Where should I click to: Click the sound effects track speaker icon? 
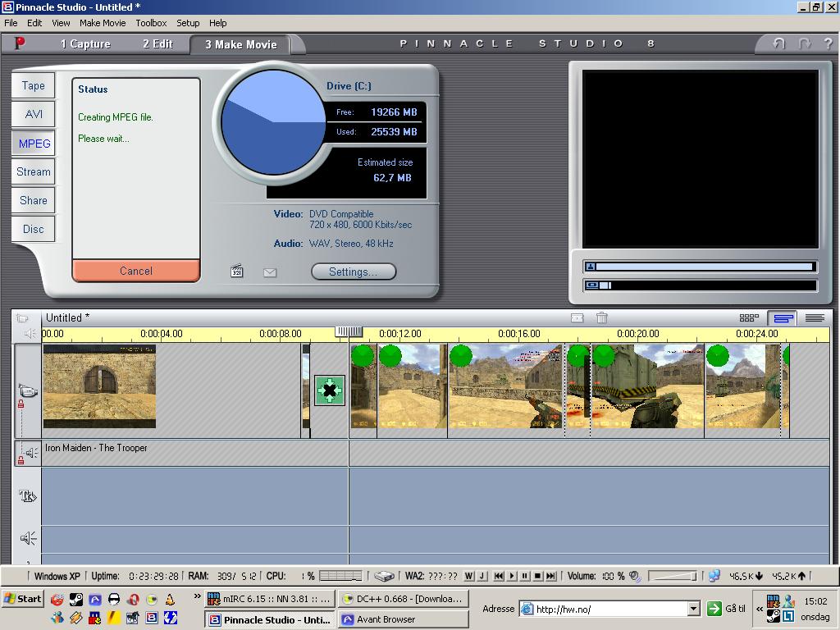[x=28, y=538]
